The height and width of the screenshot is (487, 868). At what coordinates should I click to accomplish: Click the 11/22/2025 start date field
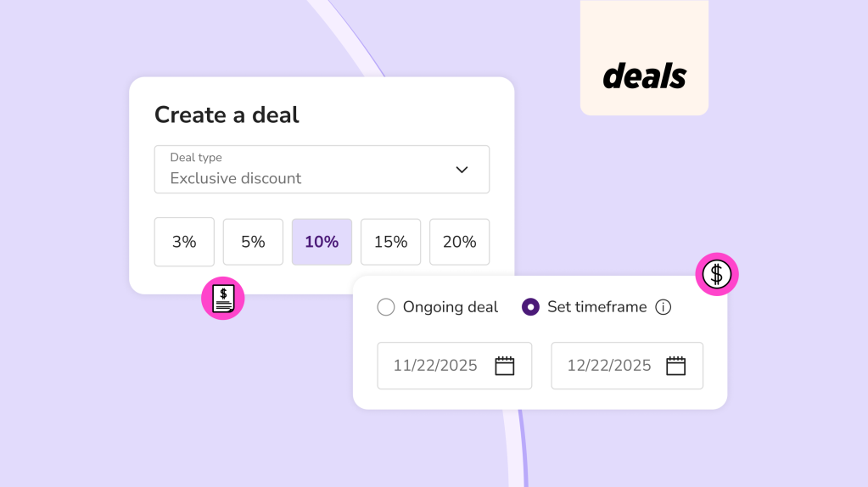coord(437,366)
